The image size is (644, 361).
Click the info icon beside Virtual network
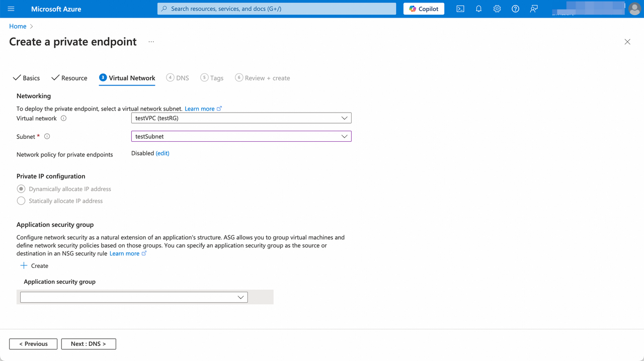point(63,118)
